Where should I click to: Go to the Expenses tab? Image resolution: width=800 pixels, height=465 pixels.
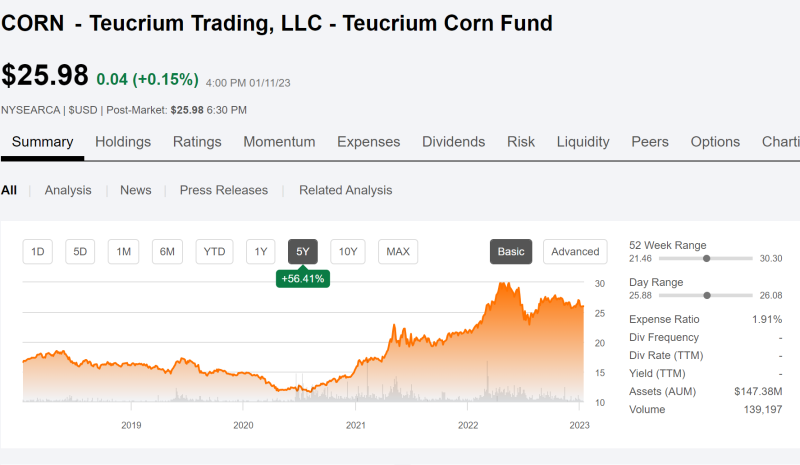pos(368,142)
